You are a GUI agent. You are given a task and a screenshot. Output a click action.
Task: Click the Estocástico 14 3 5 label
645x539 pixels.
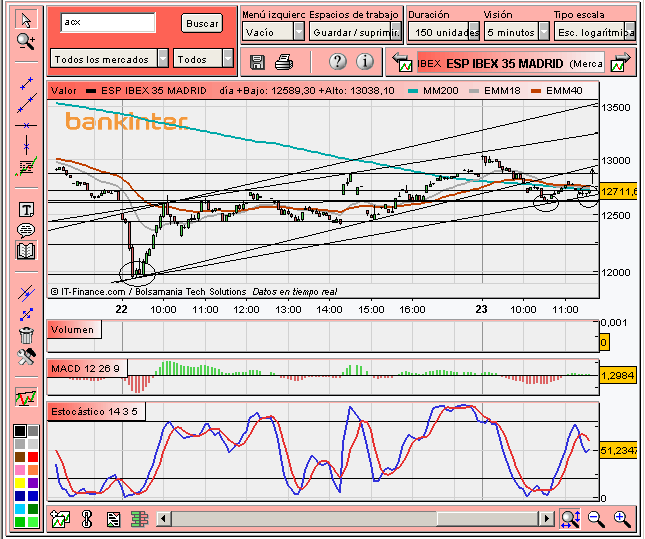click(95, 411)
